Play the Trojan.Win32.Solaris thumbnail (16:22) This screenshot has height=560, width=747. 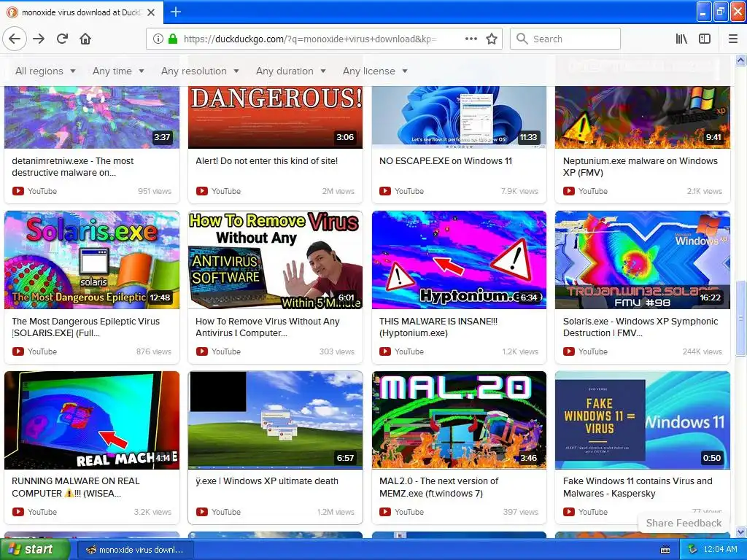click(643, 260)
